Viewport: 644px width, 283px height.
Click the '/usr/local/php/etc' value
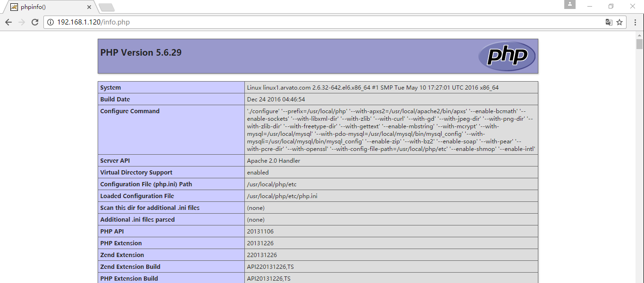pos(272,184)
